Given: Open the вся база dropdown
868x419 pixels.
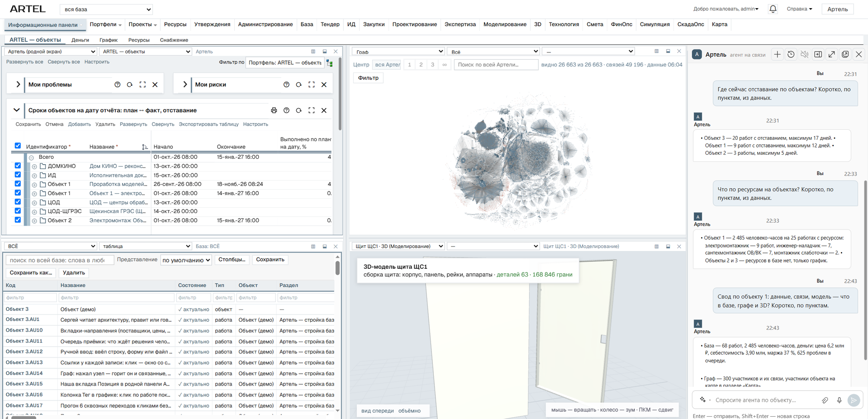Looking at the screenshot, I should point(106,9).
